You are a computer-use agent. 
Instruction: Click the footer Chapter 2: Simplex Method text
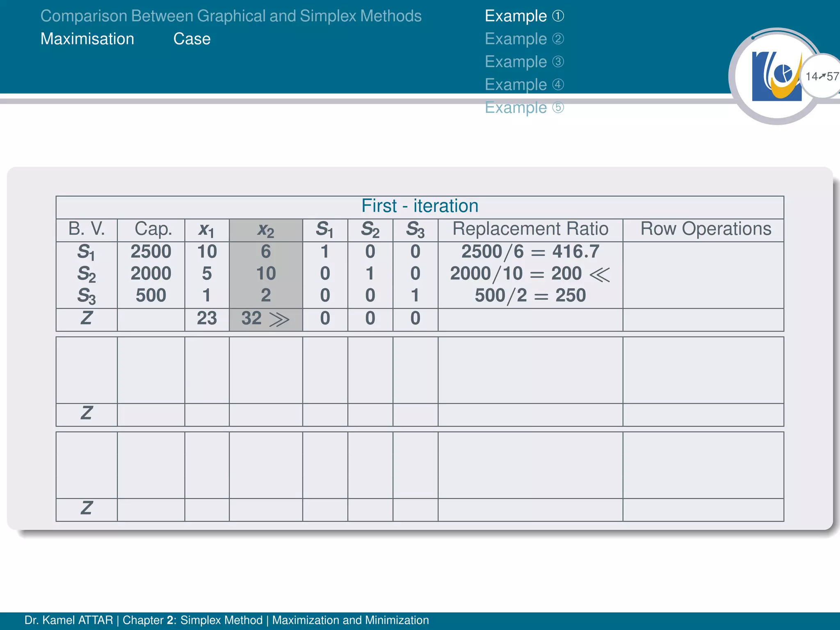click(192, 620)
